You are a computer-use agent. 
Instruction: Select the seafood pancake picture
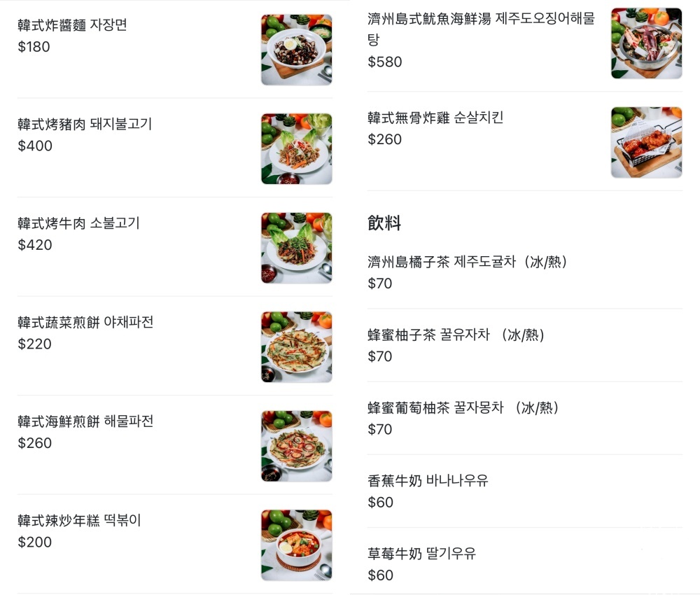296,446
